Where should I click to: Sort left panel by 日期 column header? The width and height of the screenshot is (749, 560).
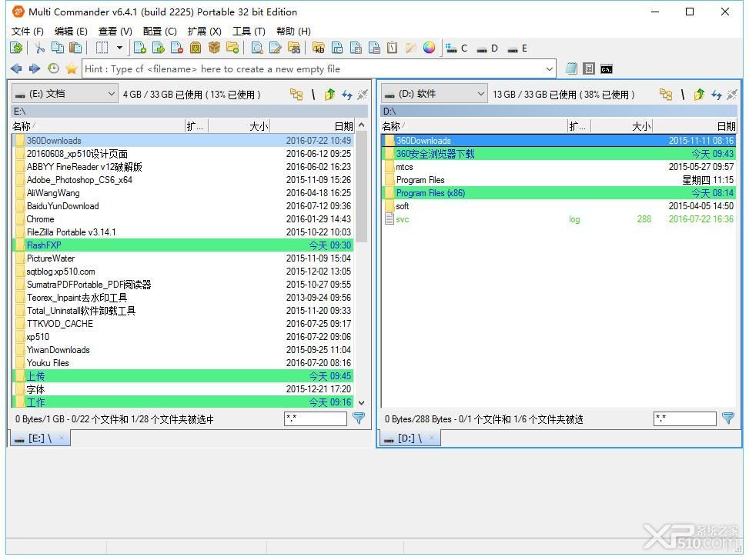pos(312,126)
